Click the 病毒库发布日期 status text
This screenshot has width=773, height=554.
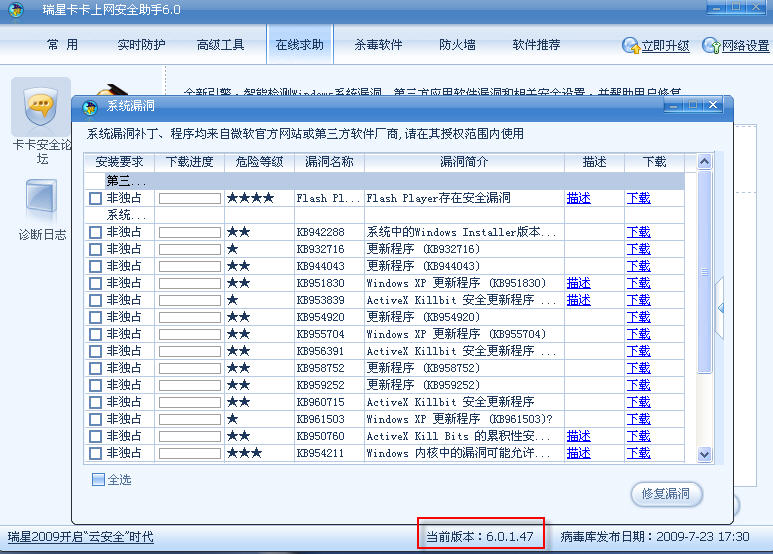(655, 536)
